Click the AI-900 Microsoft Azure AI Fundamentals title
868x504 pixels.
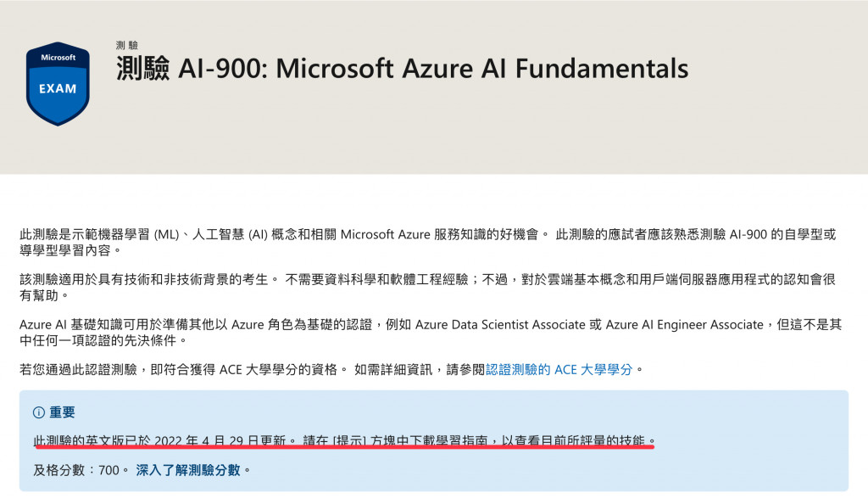[x=403, y=69]
